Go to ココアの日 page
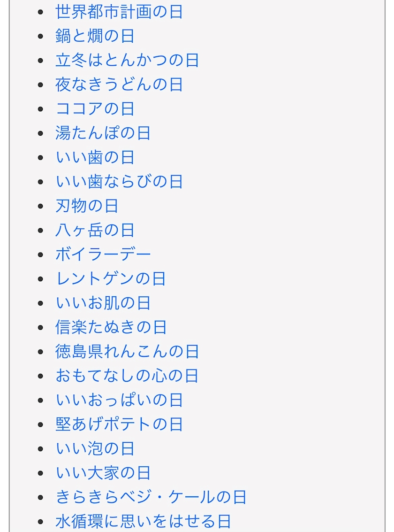 (x=95, y=109)
